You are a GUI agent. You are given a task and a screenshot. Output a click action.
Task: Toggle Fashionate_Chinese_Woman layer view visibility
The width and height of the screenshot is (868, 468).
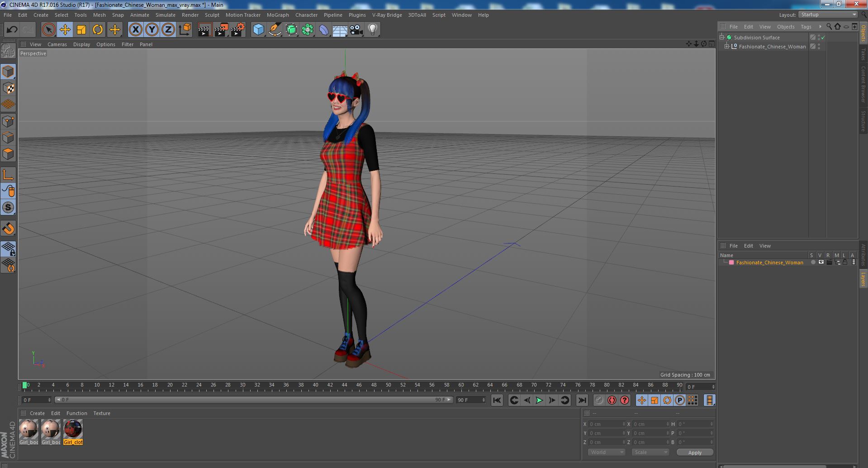(x=821, y=263)
